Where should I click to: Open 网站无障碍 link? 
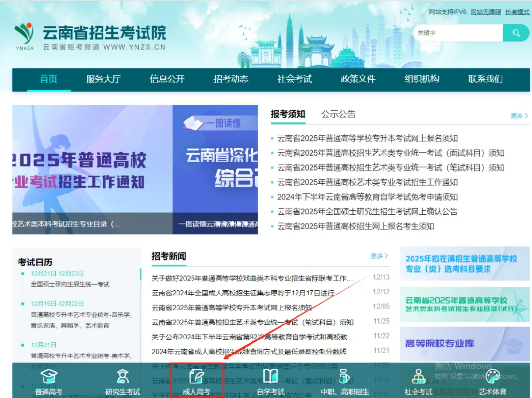pos(486,12)
